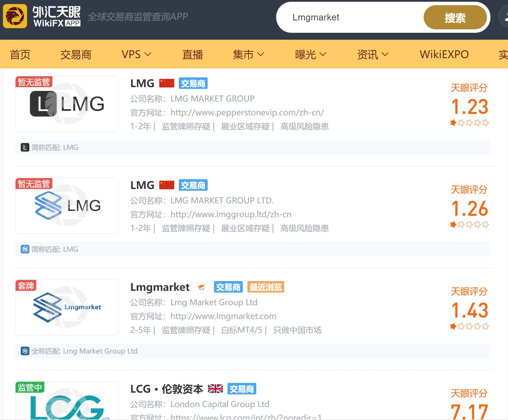This screenshot has width=508, height=420.
Task: Click London Capital Group Ltd company text
Action: pyautogui.click(x=220, y=404)
